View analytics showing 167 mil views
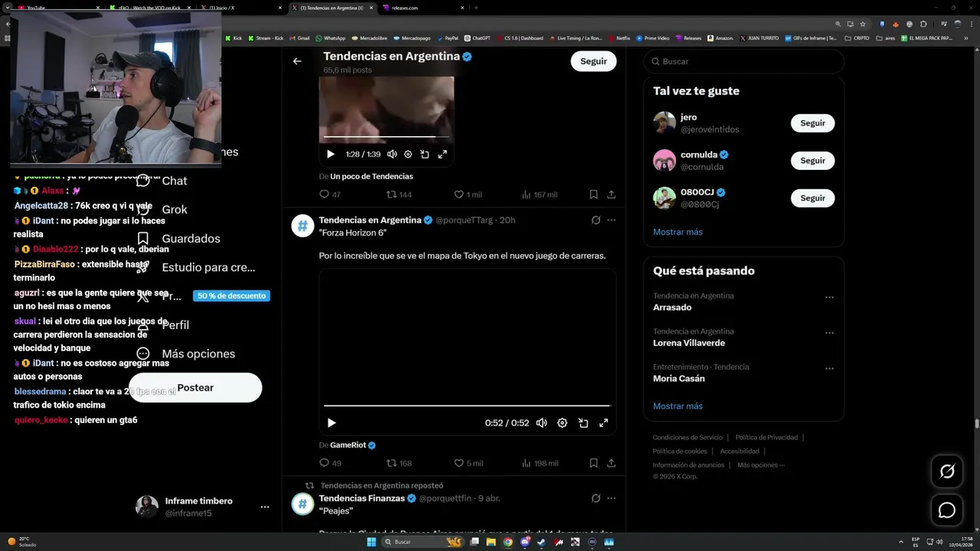Image resolution: width=980 pixels, height=551 pixels. click(539, 194)
